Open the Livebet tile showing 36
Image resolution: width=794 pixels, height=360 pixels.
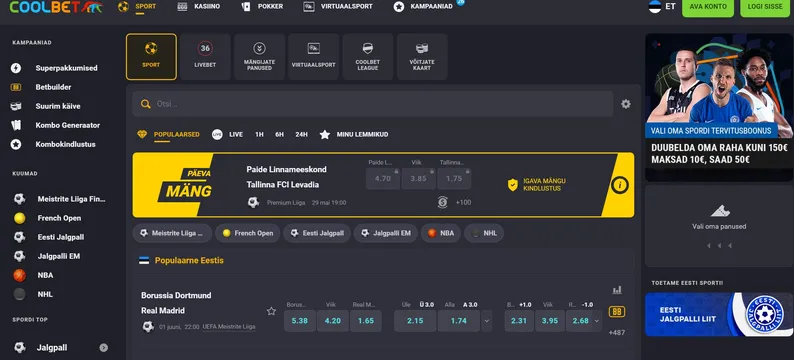point(205,57)
